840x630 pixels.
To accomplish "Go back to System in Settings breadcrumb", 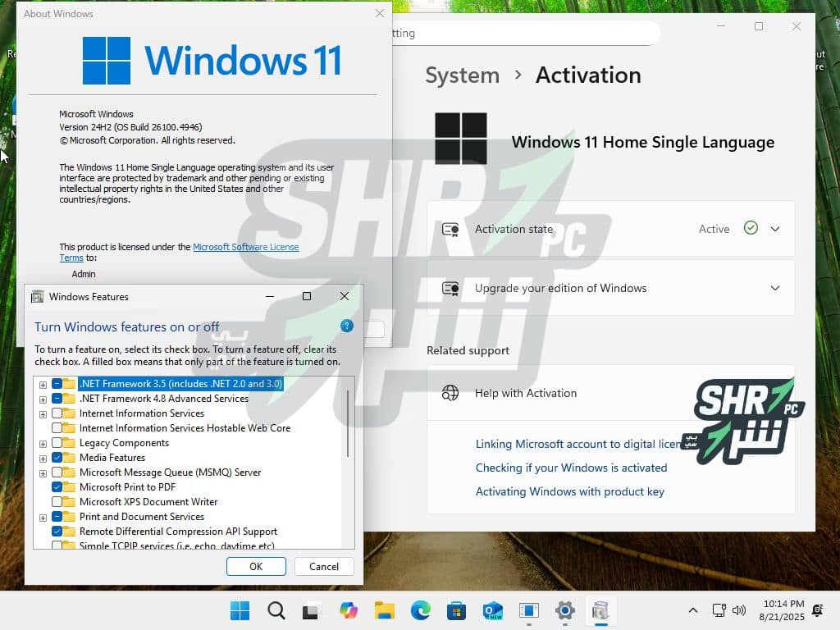I will 463,75.
